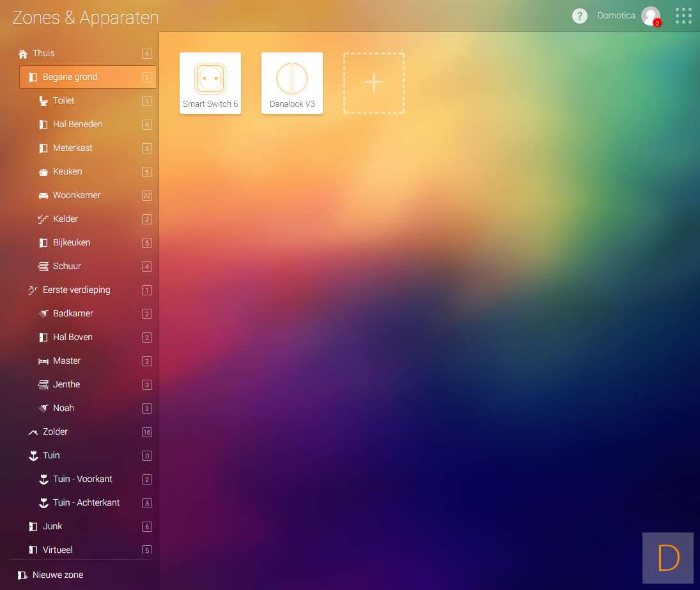Screen dimensions: 700x590
Task: Click the Toilet zone icon
Action: tap(43, 101)
